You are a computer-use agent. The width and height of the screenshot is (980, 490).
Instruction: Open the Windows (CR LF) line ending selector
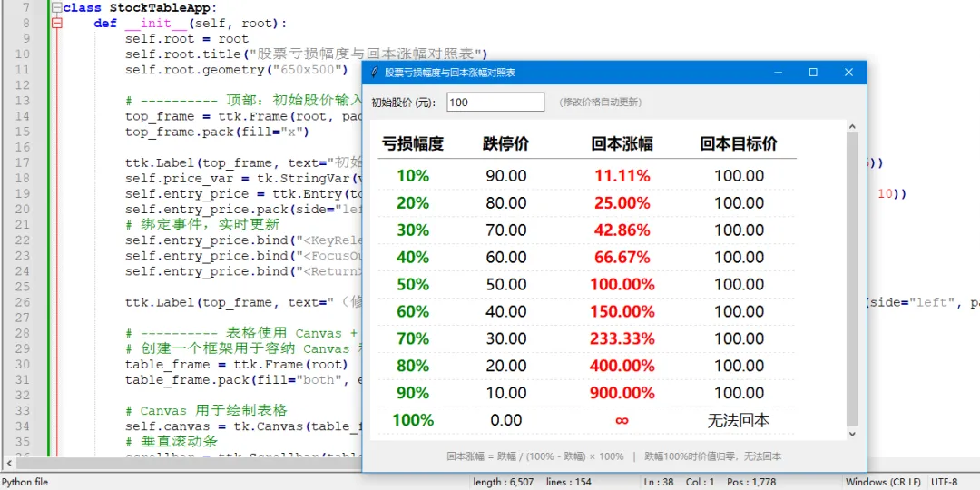pos(883,483)
